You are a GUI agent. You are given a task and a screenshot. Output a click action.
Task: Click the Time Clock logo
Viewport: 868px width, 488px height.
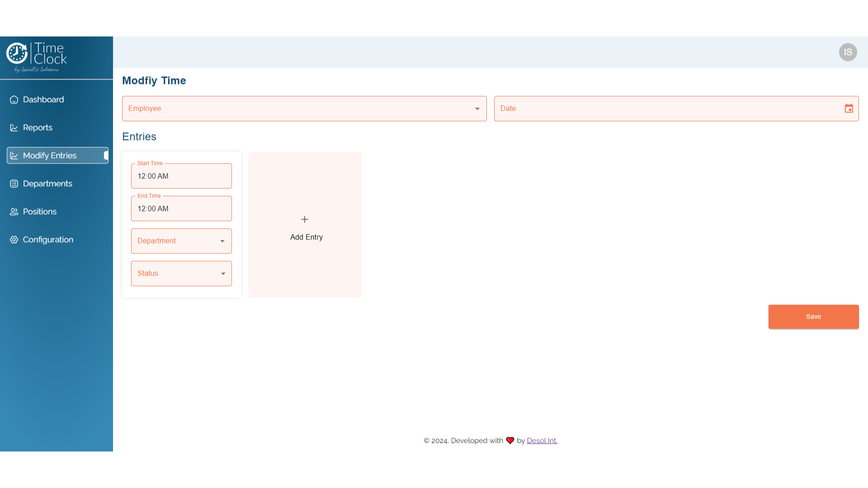(37, 57)
